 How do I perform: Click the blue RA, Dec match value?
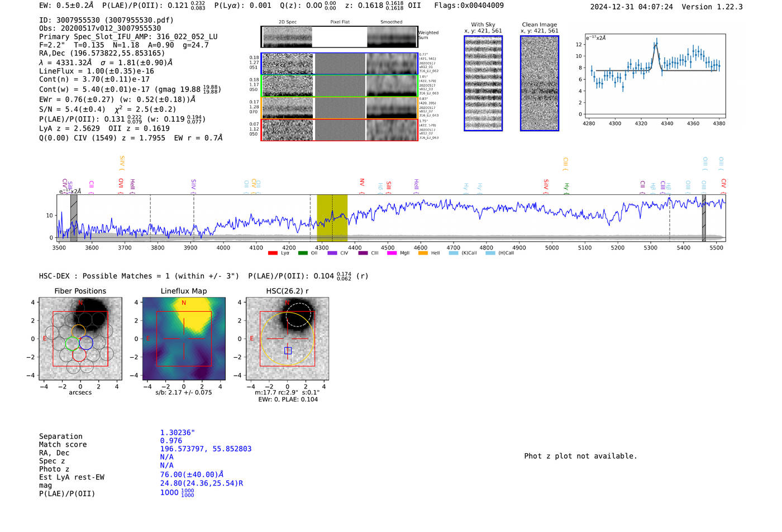pos(206,449)
